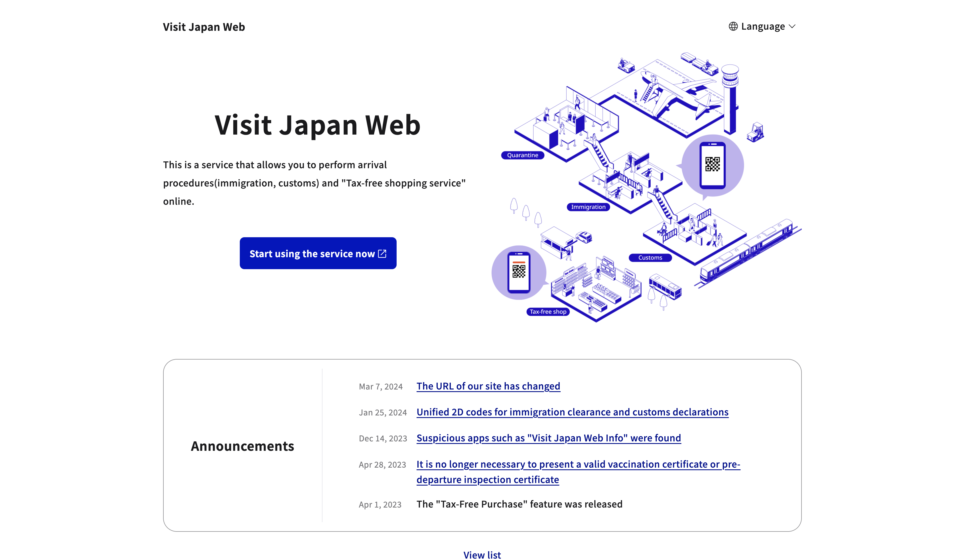Image resolution: width=970 pixels, height=560 pixels.
Task: Click the Announcements heading
Action: (242, 446)
